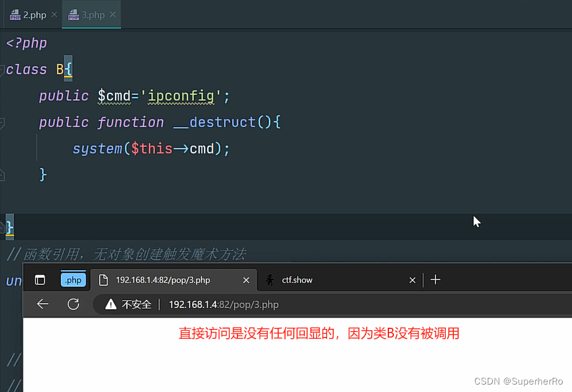Click the page icon on the 3.php browser tab

click(x=104, y=279)
